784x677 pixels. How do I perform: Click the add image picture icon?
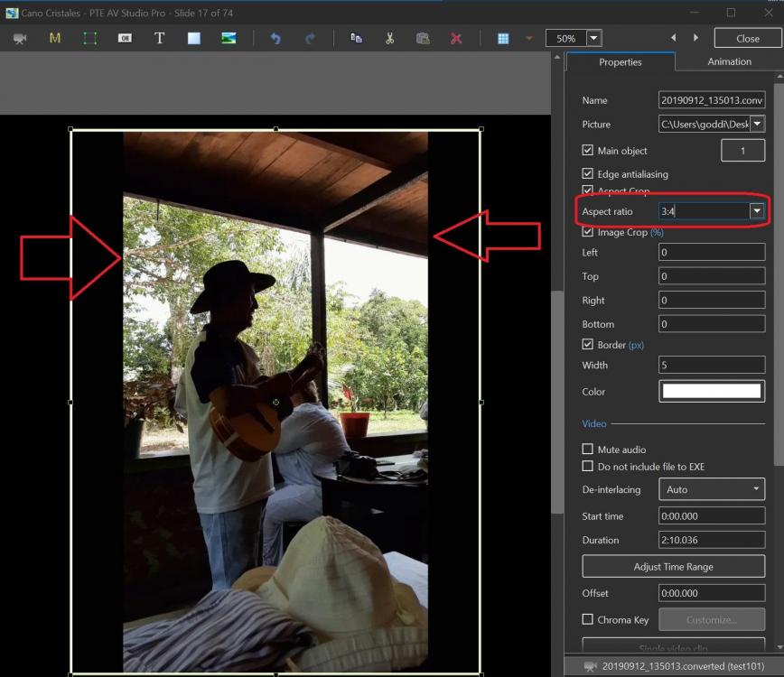click(229, 39)
